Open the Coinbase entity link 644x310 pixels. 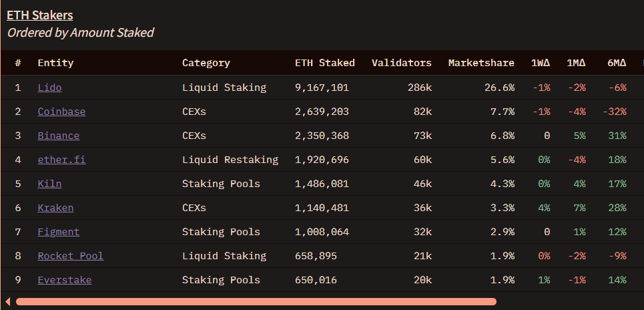[x=61, y=112]
